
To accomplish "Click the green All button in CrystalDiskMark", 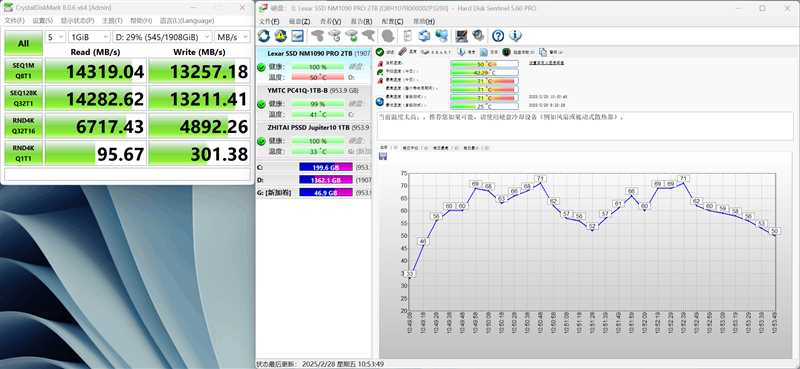I will coord(23,43).
